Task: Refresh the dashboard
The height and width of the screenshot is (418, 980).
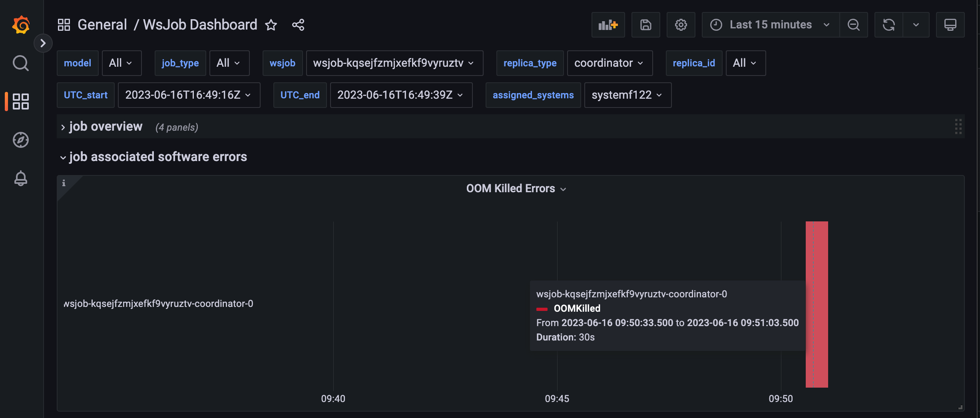Action: (x=888, y=25)
